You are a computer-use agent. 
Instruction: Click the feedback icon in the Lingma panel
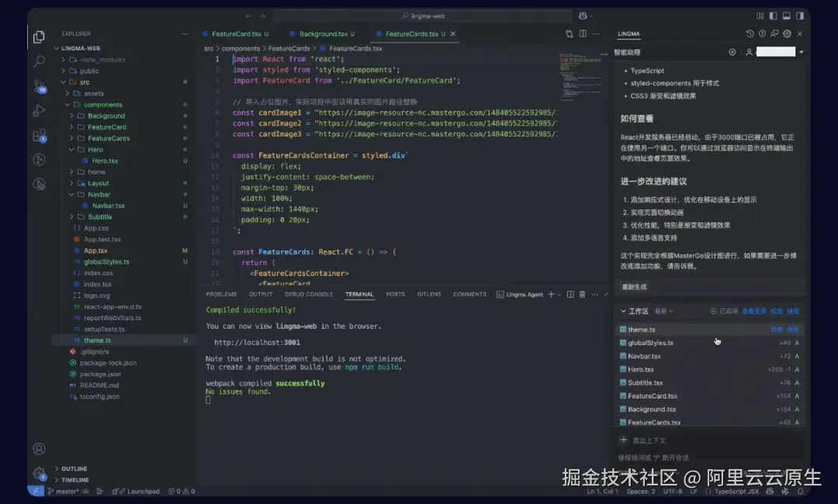(x=774, y=33)
